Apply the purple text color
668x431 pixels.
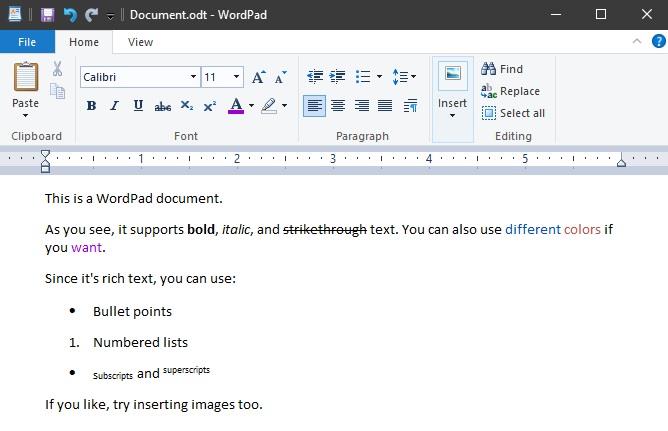[236, 106]
